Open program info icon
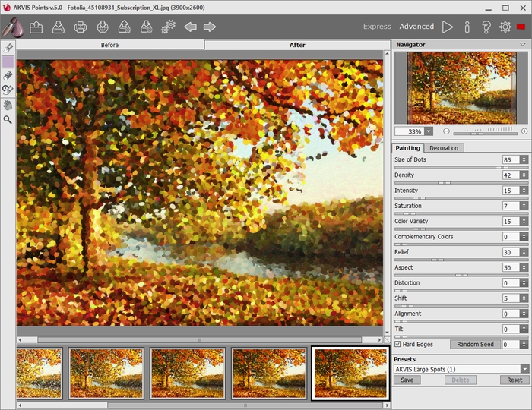The width and height of the screenshot is (532, 410). click(x=467, y=27)
